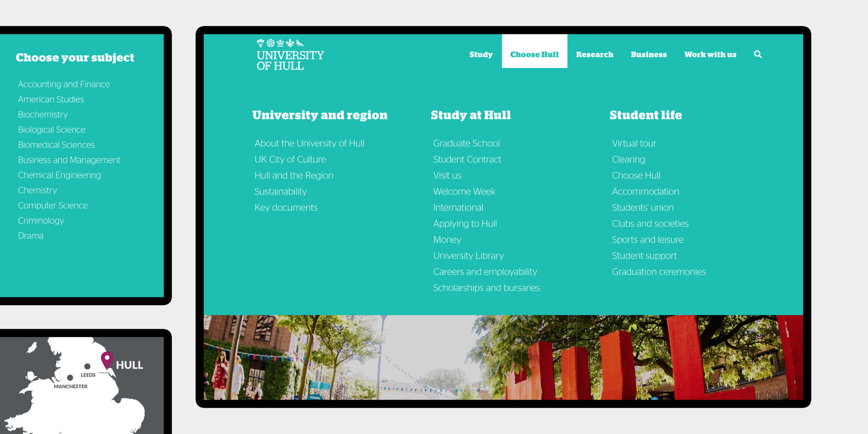The height and width of the screenshot is (434, 868).
Task: Click the Money link
Action: click(x=447, y=240)
